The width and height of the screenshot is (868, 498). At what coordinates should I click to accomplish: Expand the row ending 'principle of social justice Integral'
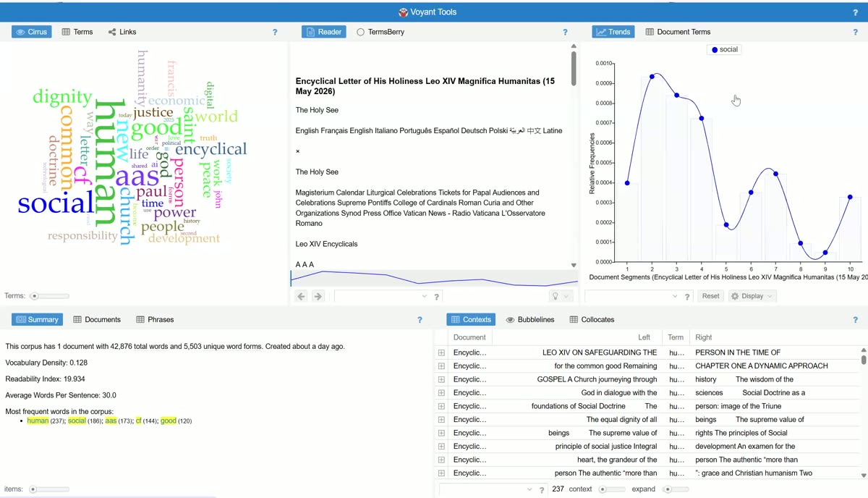pyautogui.click(x=441, y=447)
